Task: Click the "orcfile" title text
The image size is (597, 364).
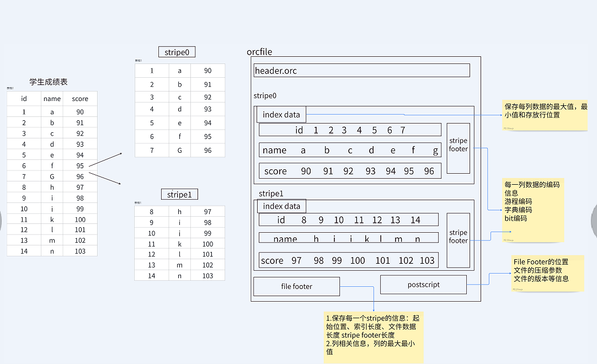Action: (259, 52)
